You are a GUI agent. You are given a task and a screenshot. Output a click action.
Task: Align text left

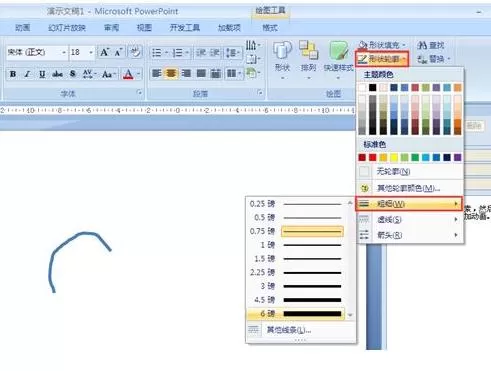[x=156, y=73]
